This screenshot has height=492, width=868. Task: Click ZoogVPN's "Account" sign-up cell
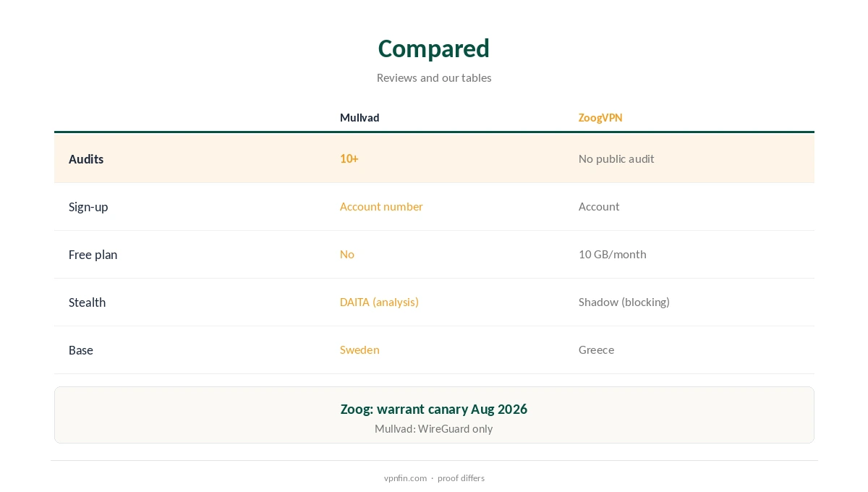click(x=599, y=206)
